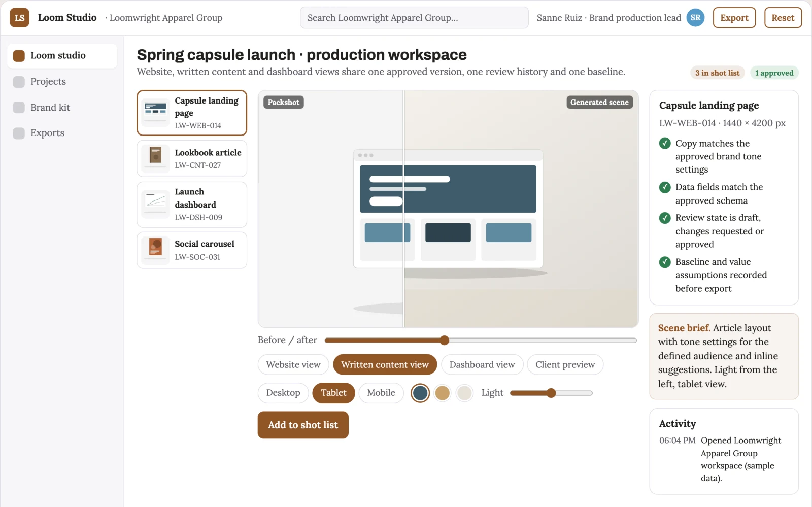
Task: Switch to Website view
Action: (x=293, y=365)
